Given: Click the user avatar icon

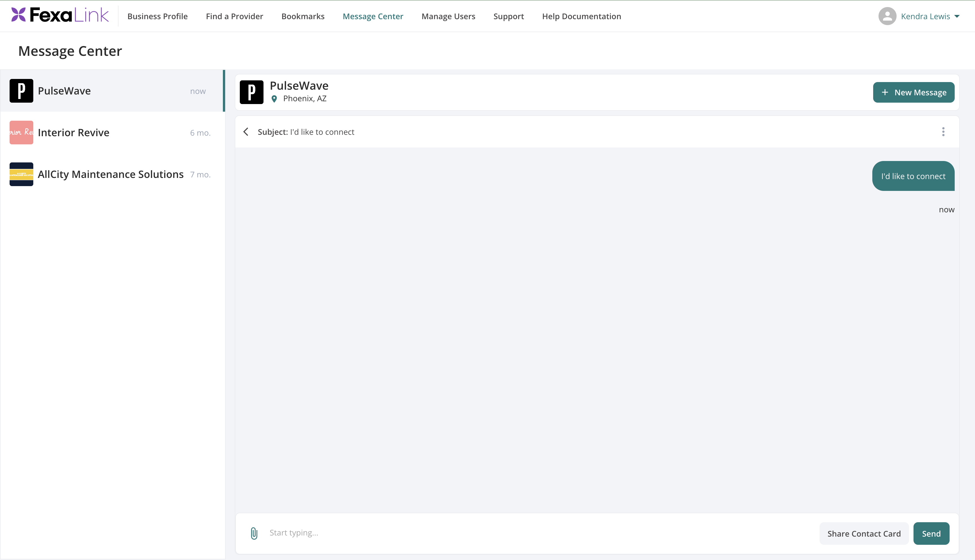Looking at the screenshot, I should pos(887,16).
